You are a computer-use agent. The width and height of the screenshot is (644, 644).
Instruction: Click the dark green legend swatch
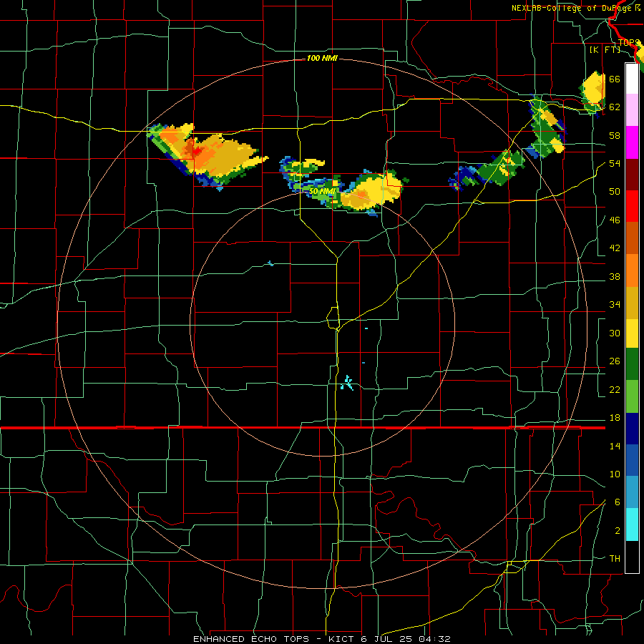point(632,364)
